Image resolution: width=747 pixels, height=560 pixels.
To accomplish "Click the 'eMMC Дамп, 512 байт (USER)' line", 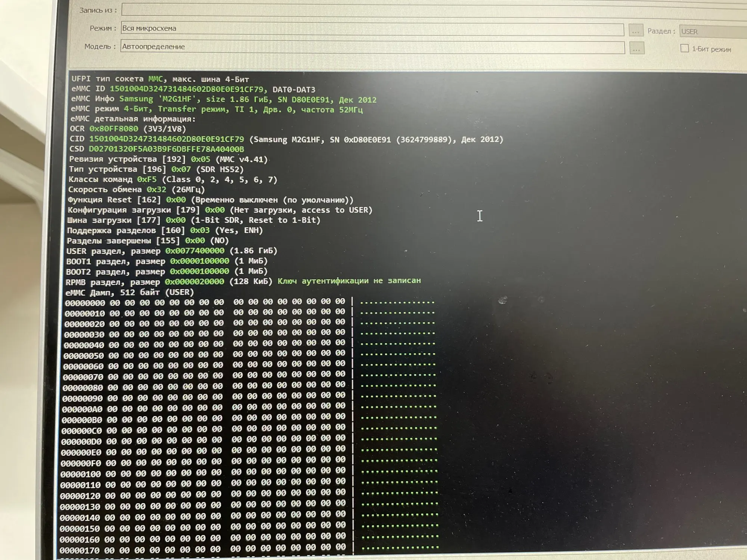I will coord(130,292).
